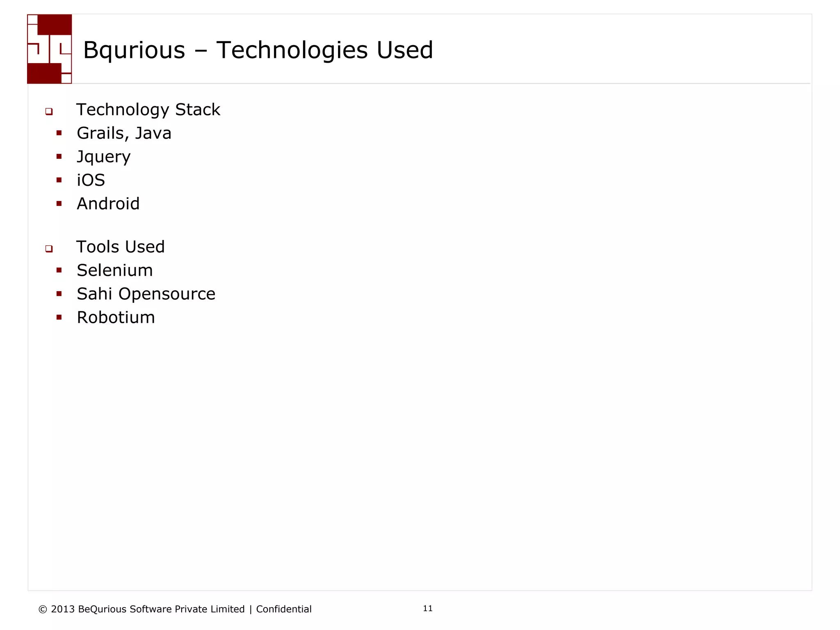This screenshot has height=630, width=840.
Task: Click the Robotium list item text
Action: [x=116, y=317]
